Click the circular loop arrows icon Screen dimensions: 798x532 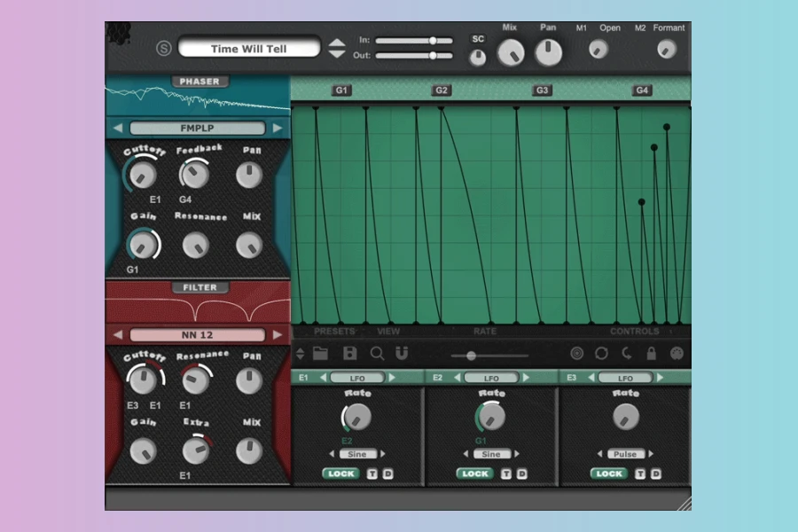[x=602, y=354]
